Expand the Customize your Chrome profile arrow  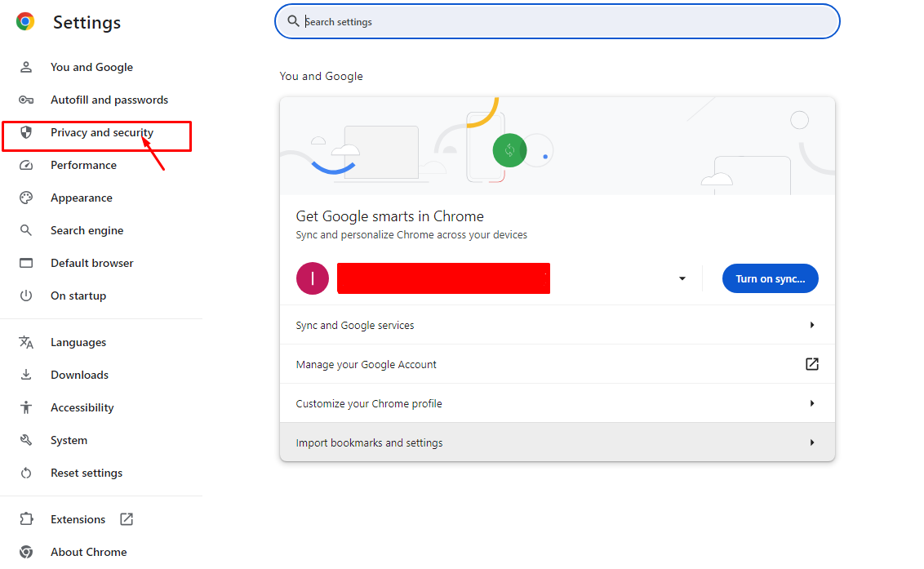pos(812,403)
